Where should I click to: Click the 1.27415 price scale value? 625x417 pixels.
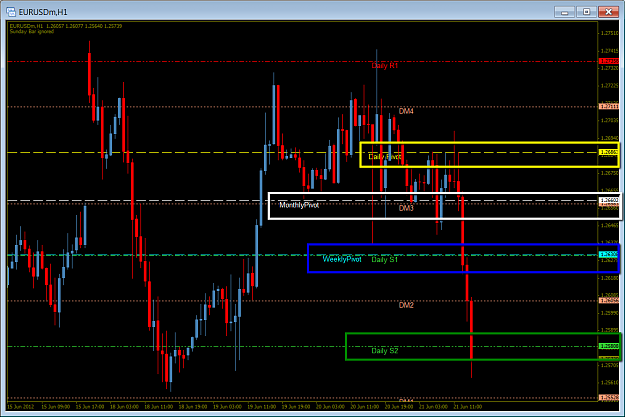click(x=609, y=51)
